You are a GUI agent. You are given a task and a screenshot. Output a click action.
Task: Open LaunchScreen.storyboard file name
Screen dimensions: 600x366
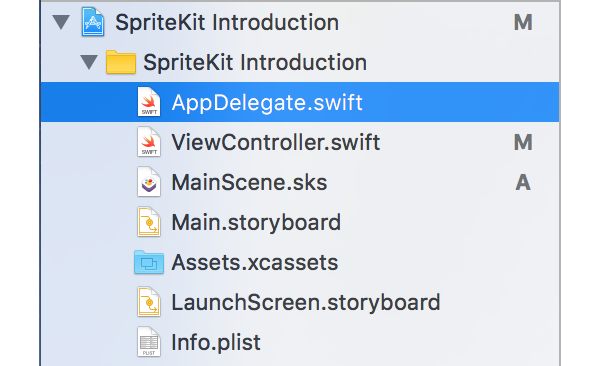click(306, 302)
